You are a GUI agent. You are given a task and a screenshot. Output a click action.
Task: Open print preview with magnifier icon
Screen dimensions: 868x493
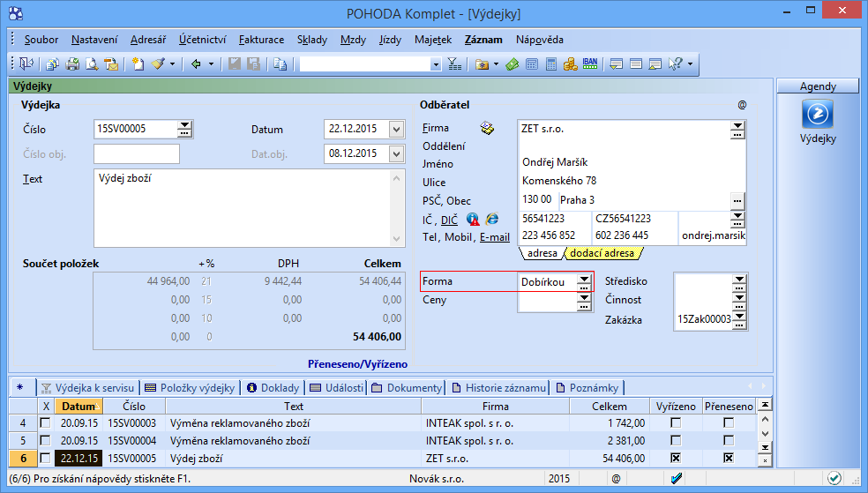tap(92, 64)
